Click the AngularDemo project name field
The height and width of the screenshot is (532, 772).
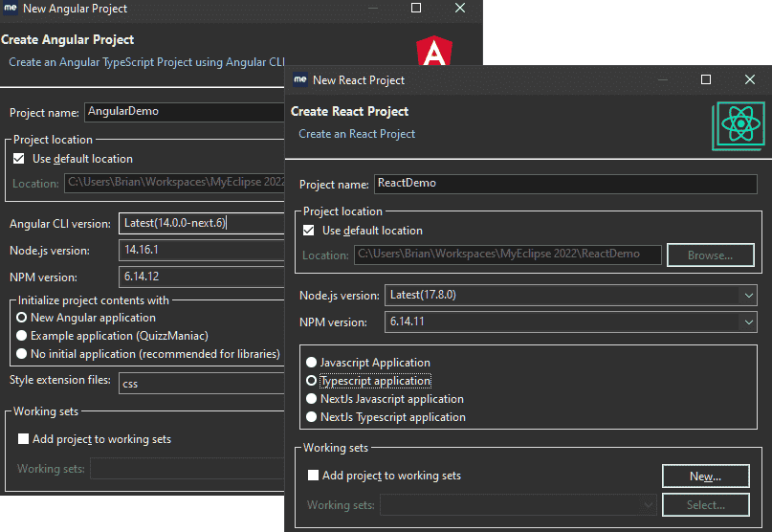coord(185,112)
